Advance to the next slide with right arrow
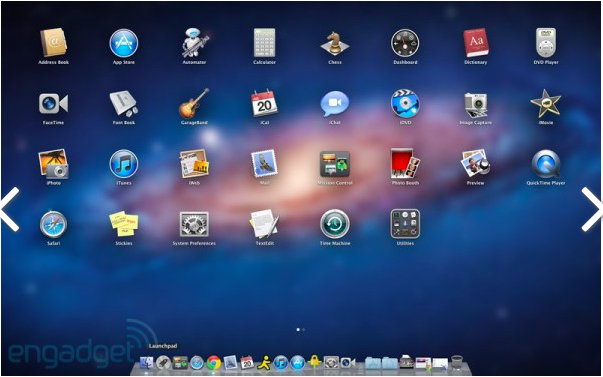This screenshot has height=377, width=603. pyautogui.click(x=592, y=209)
